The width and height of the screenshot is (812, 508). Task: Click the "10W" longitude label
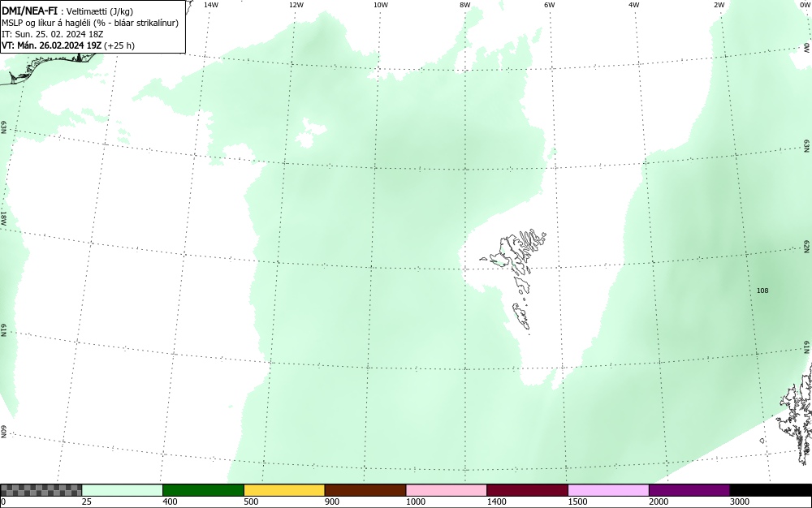[x=381, y=5]
